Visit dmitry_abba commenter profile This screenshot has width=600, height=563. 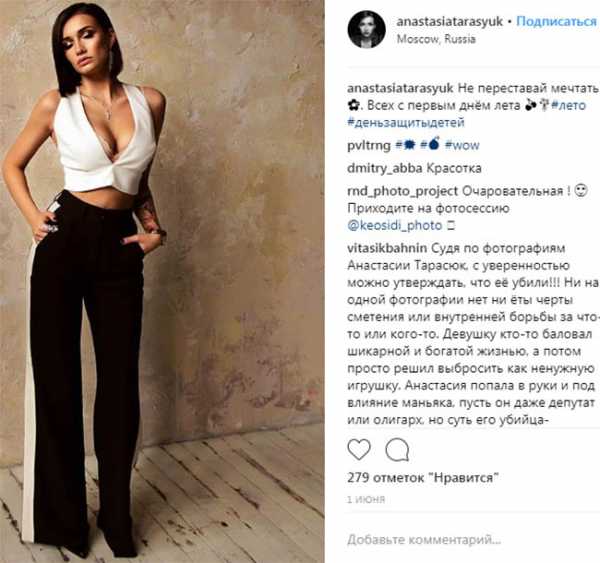click(385, 168)
